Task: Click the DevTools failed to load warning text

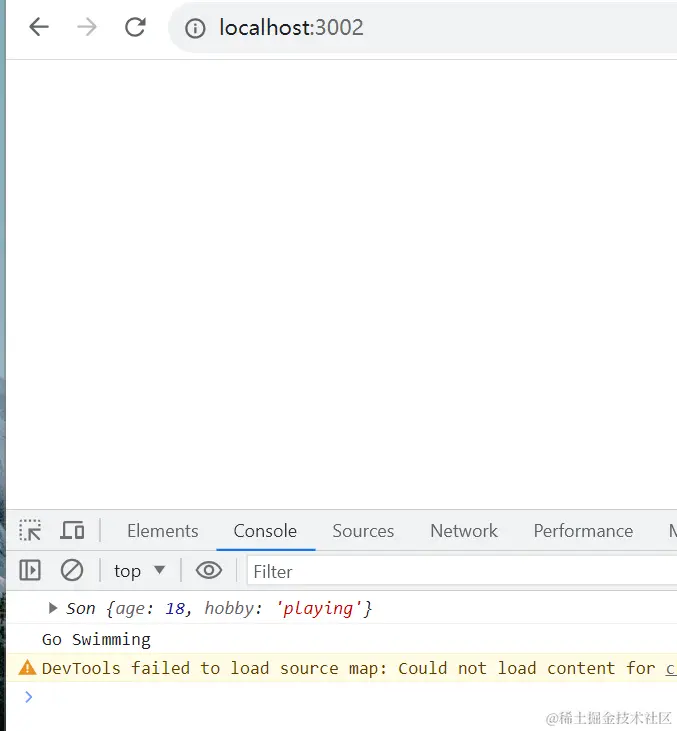Action: (x=348, y=668)
